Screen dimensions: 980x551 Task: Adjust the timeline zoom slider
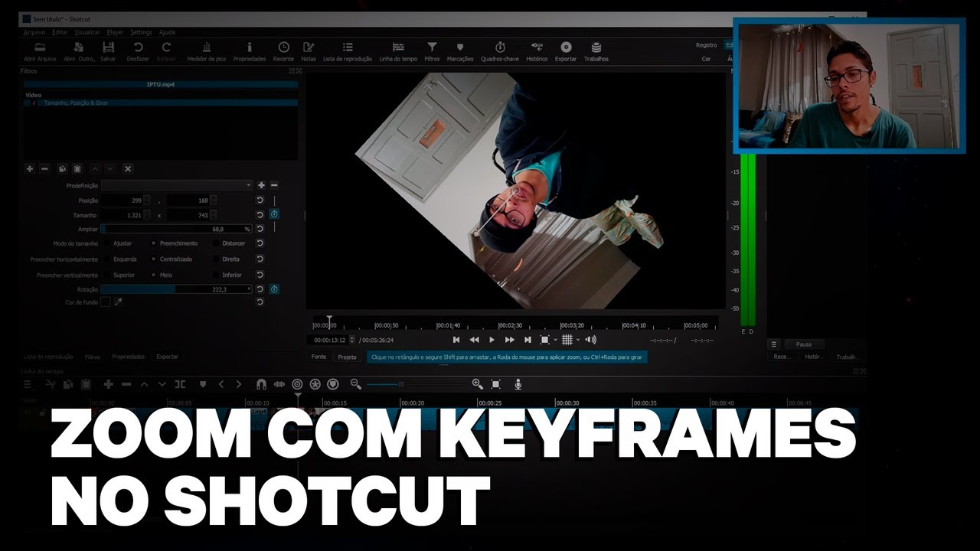coord(417,384)
